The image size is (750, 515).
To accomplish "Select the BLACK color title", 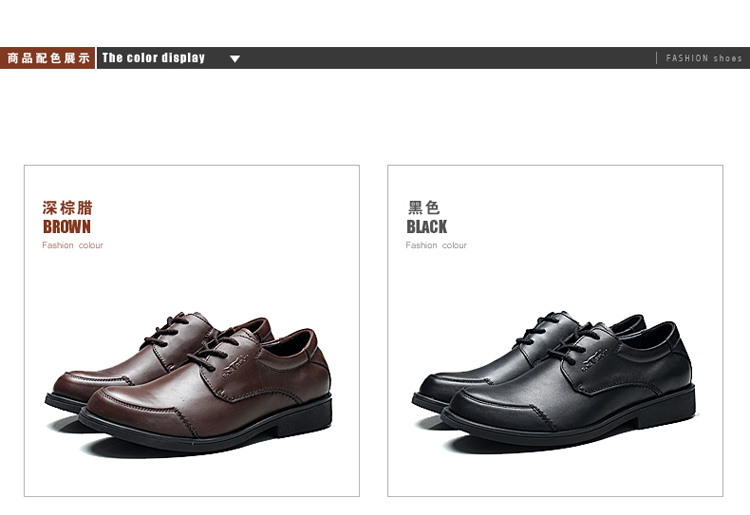I will tap(427, 227).
